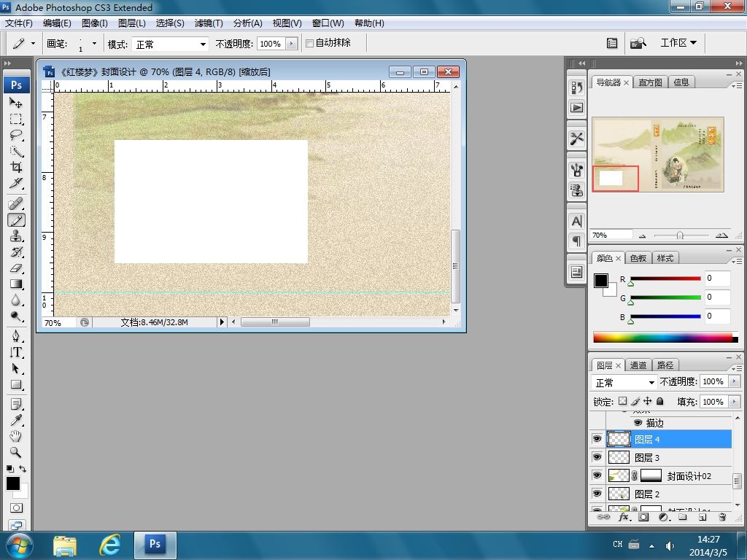This screenshot has width=747, height=560.
Task: Select the Crop tool
Action: [x=16, y=167]
